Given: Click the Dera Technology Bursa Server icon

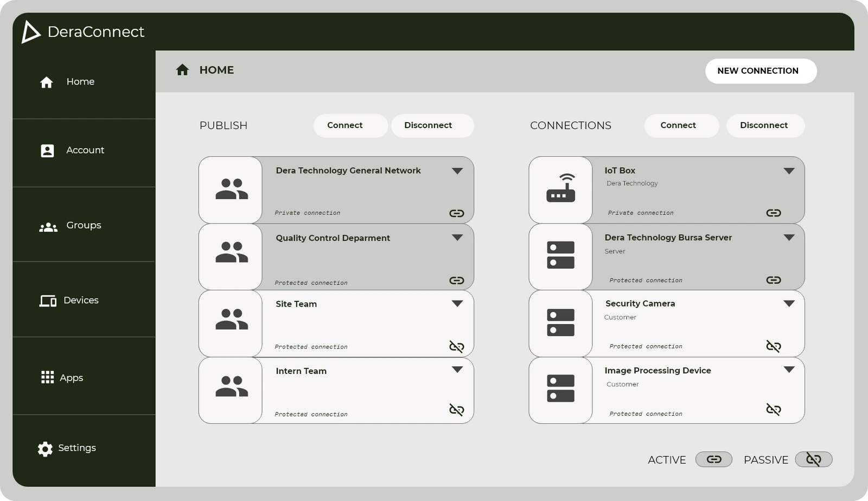Looking at the screenshot, I should (560, 256).
